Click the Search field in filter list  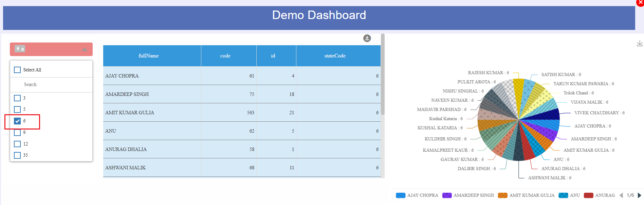[x=51, y=84]
